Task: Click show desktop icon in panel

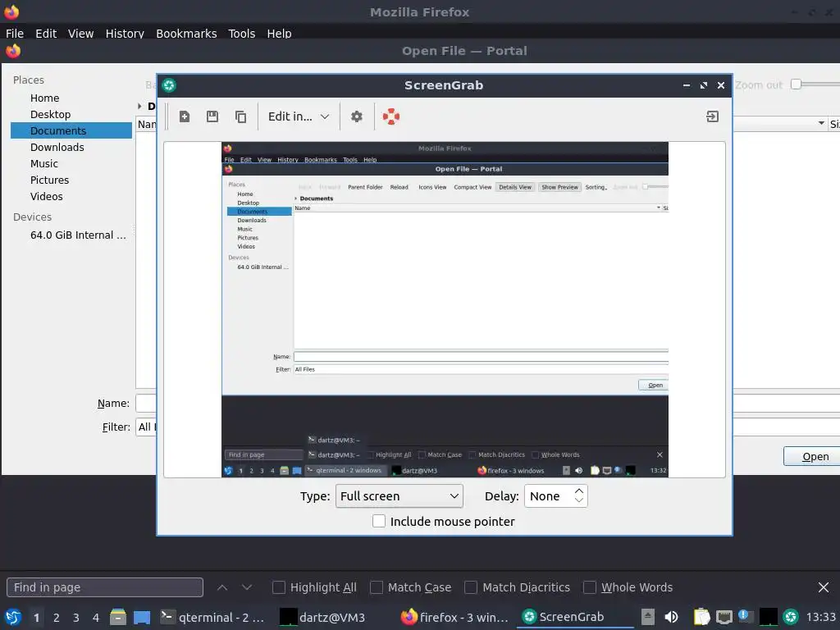Action: point(142,618)
